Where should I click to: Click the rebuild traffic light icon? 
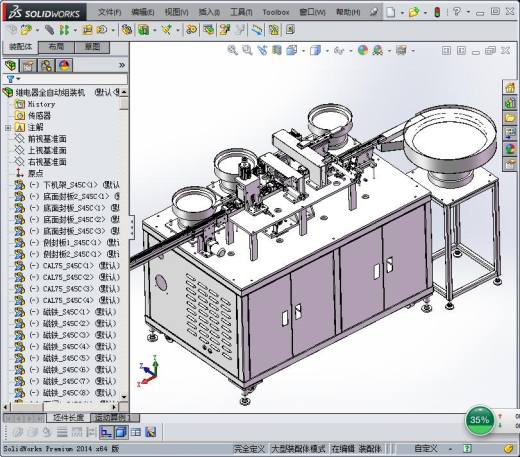(x=437, y=12)
